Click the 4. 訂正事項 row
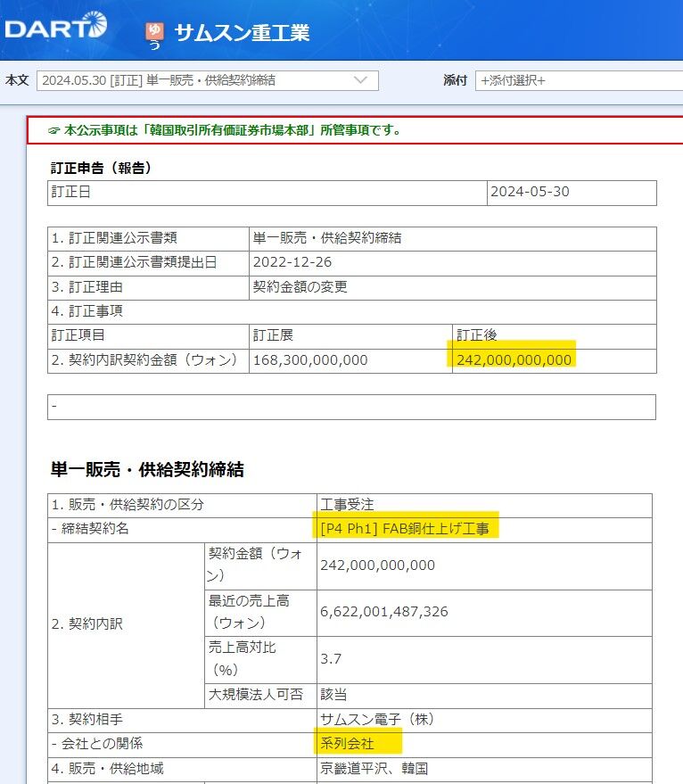The image size is (683, 784). click(x=352, y=311)
